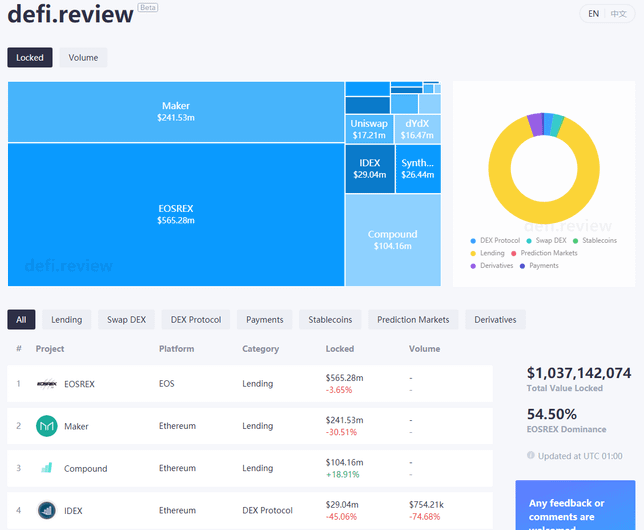Switch language to 中文
The image size is (644, 530).
coord(619,14)
